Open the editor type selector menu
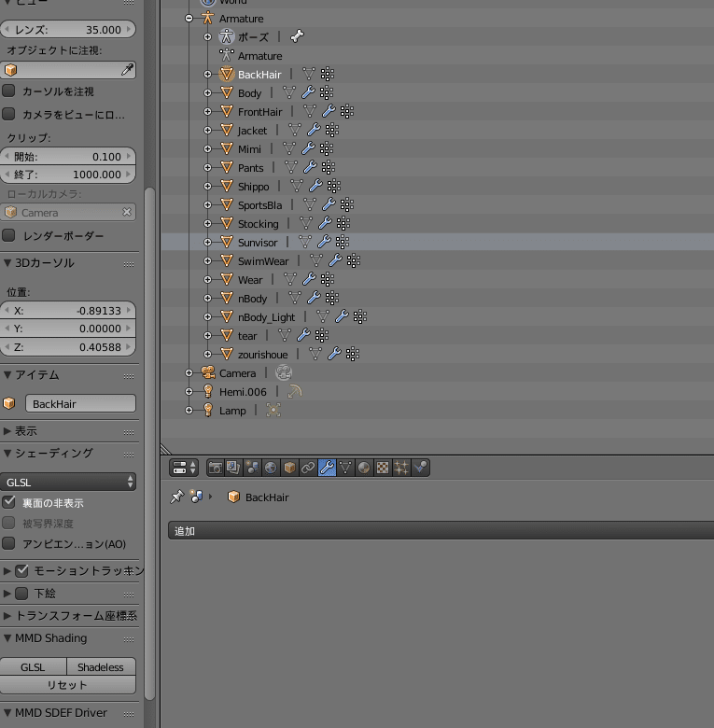This screenshot has height=728, width=714. pyautogui.click(x=184, y=468)
